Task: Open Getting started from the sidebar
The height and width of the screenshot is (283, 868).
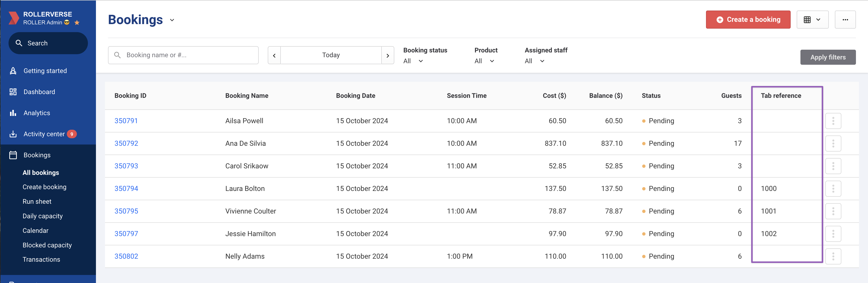Action: click(45, 71)
